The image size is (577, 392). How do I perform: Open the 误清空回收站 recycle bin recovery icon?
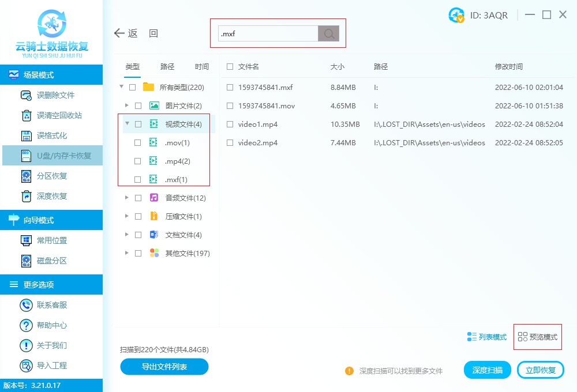pyautogui.click(x=26, y=115)
